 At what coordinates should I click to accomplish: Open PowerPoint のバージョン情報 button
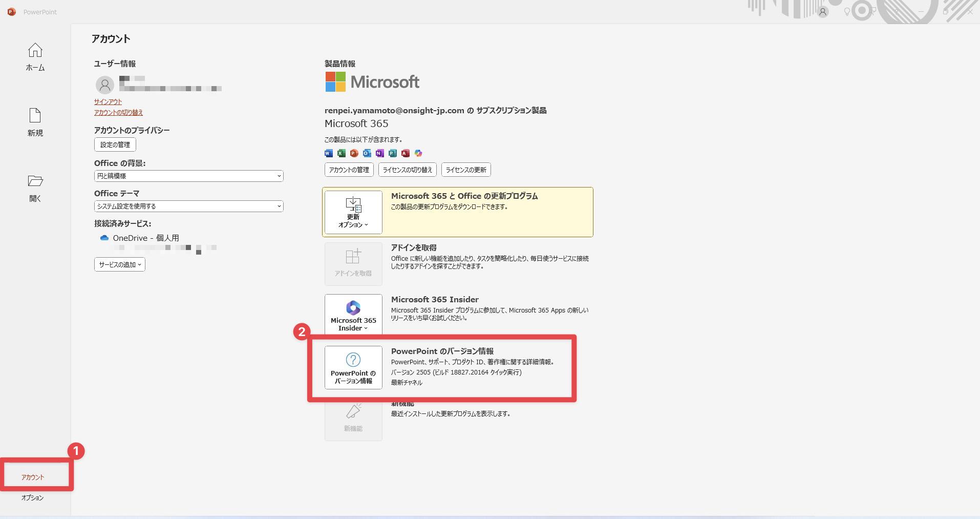(x=353, y=367)
